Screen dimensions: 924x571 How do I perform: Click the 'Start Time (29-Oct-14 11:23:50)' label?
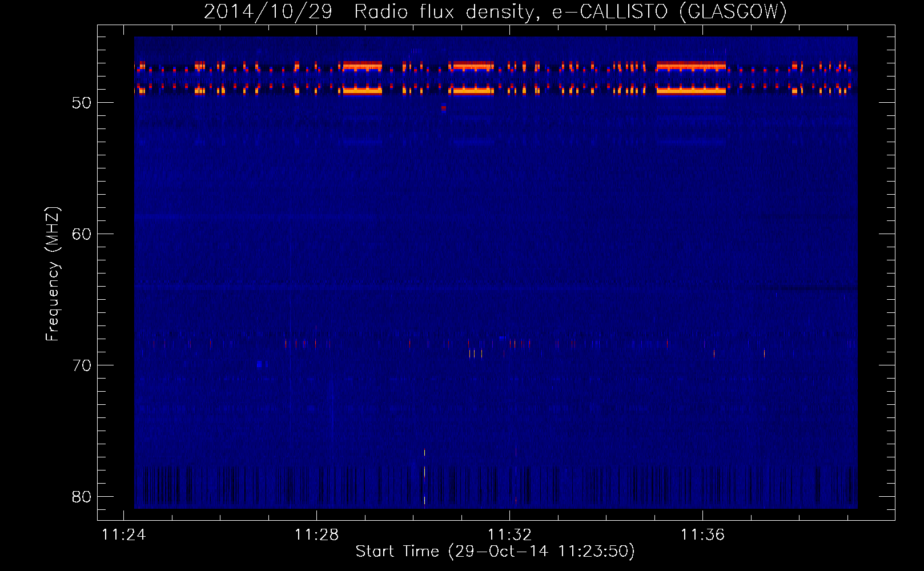coord(495,551)
